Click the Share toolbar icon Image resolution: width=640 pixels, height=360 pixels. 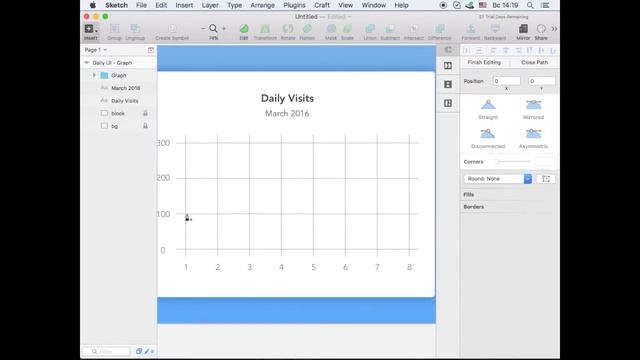pyautogui.click(x=541, y=29)
